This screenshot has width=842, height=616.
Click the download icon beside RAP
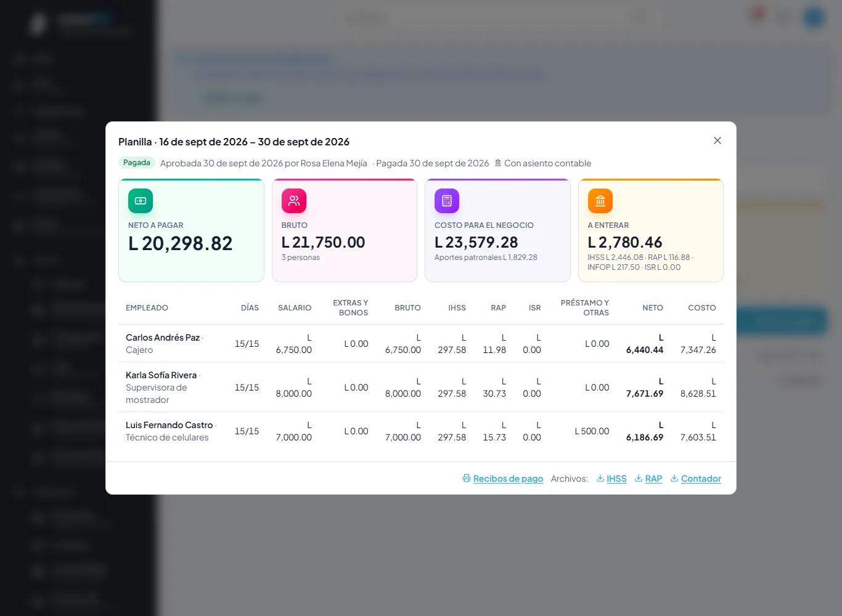[x=639, y=479]
